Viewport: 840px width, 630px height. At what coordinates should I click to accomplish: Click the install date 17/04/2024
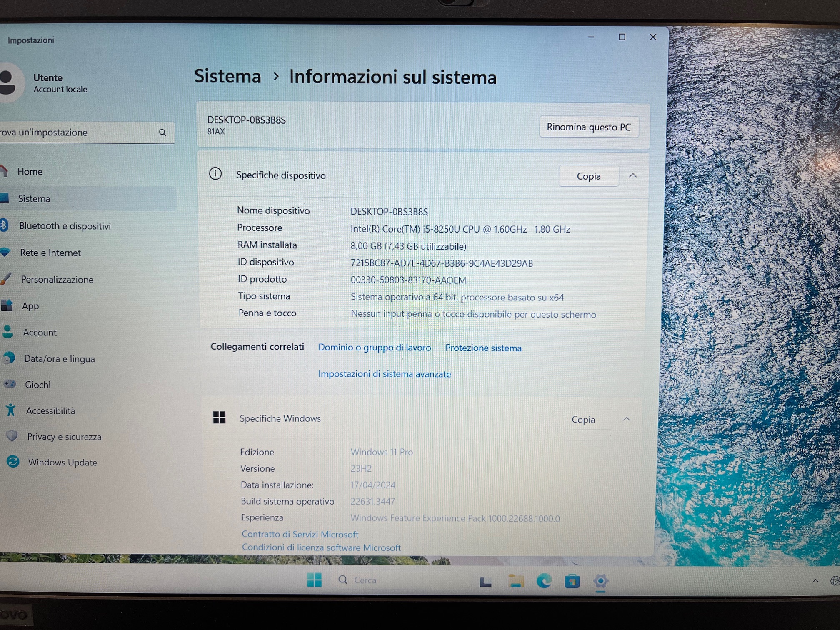pyautogui.click(x=372, y=485)
